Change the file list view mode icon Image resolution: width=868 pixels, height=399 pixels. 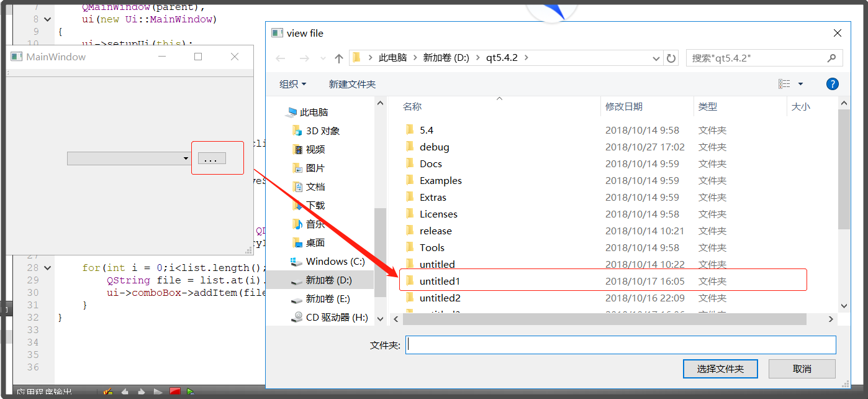[784, 83]
